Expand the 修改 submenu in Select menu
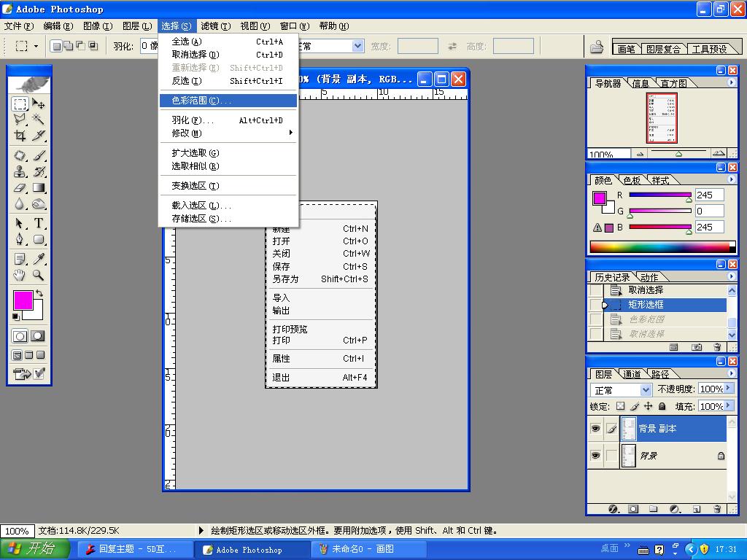The width and height of the screenshot is (747, 560). (228, 133)
